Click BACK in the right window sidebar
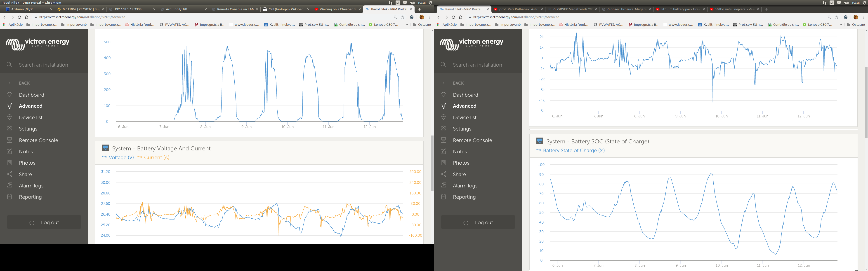The height and width of the screenshot is (271, 868). [x=458, y=83]
